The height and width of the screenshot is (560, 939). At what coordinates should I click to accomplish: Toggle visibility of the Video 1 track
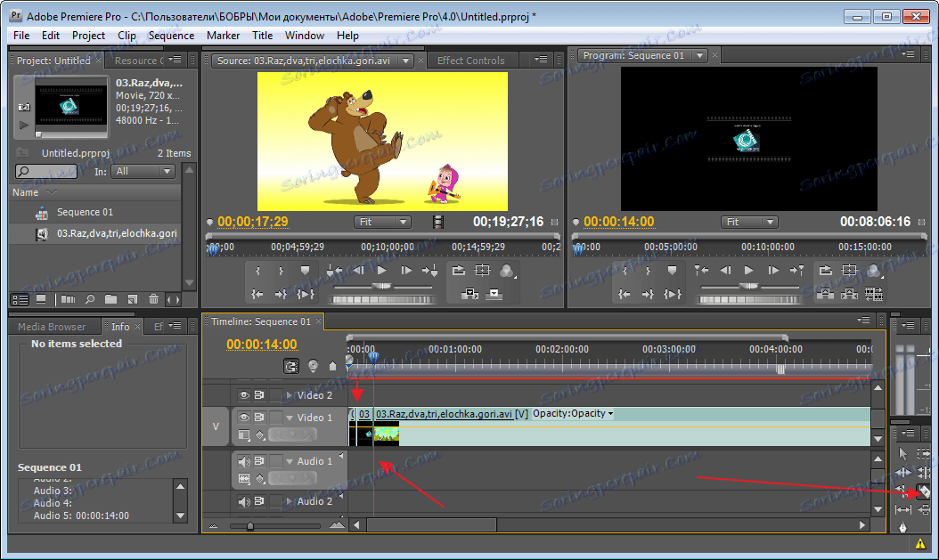coord(243,417)
